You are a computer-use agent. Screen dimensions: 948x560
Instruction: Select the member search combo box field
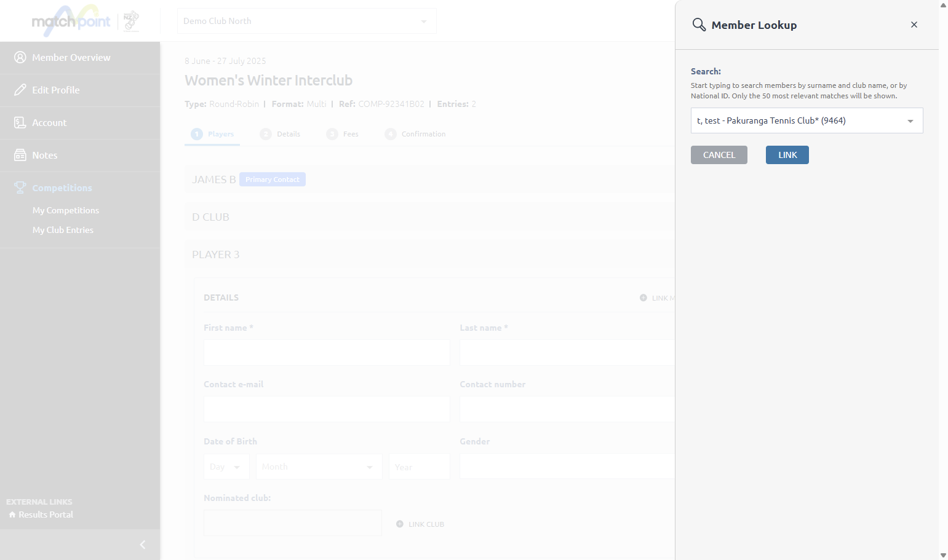tap(807, 120)
